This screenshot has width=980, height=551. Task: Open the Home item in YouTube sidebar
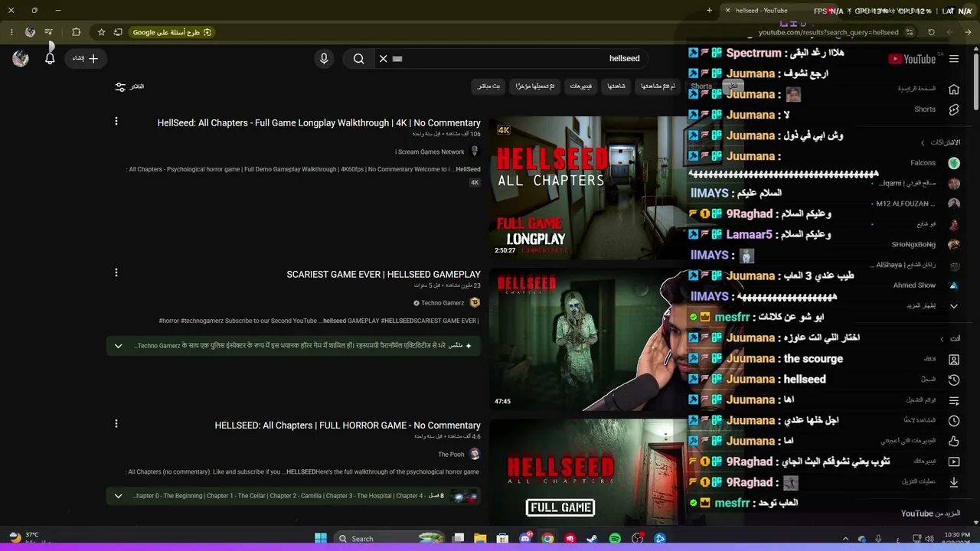[954, 89]
